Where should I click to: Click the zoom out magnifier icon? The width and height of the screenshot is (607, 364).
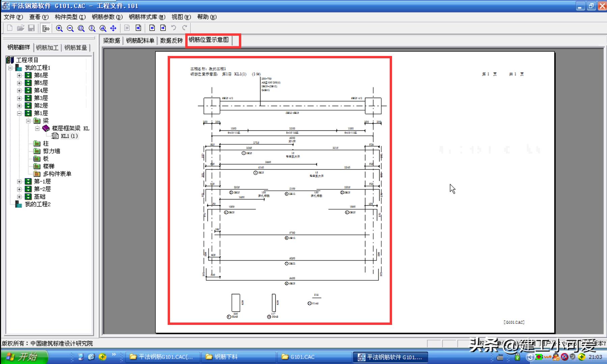point(70,28)
